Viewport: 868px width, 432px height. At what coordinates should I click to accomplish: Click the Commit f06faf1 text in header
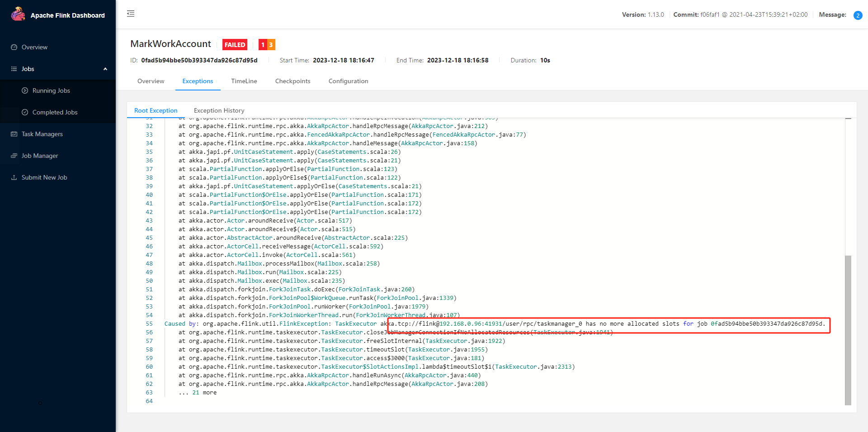click(x=741, y=14)
